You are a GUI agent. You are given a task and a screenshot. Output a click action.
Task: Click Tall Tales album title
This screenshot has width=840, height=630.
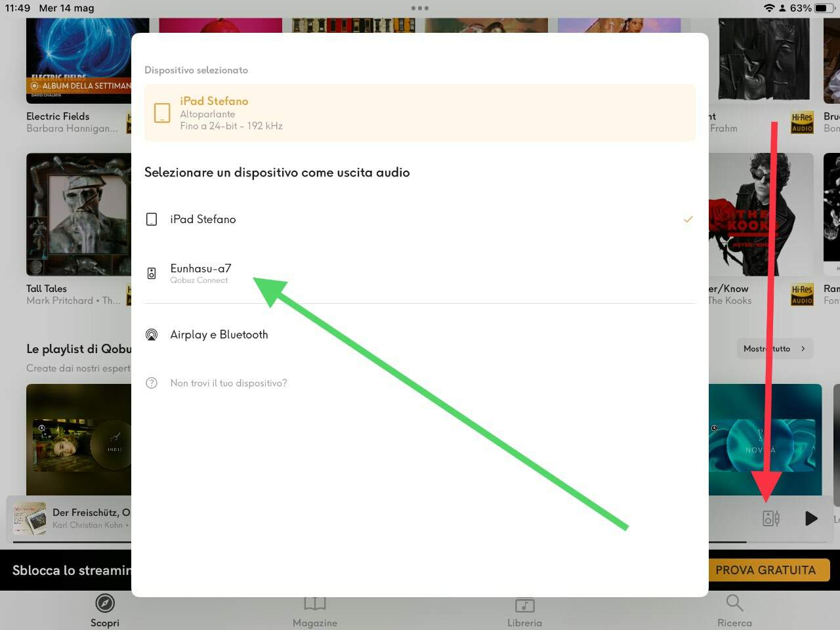(47, 289)
